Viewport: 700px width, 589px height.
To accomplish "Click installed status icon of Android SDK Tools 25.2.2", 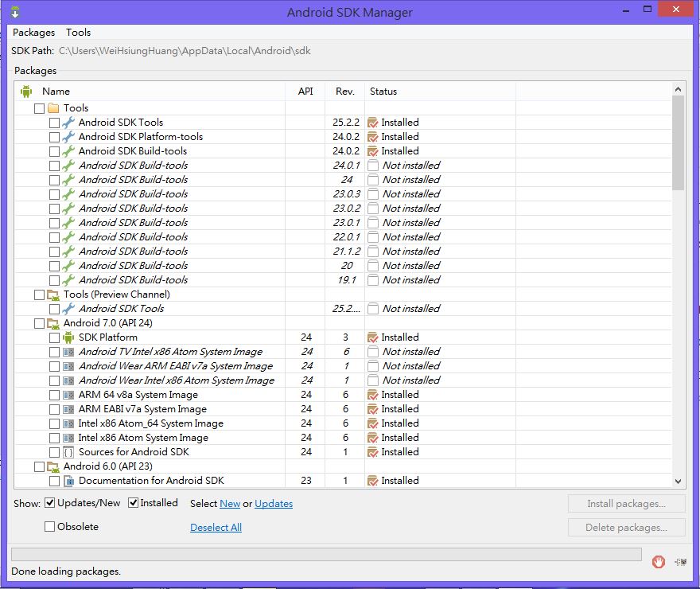I will [x=373, y=123].
